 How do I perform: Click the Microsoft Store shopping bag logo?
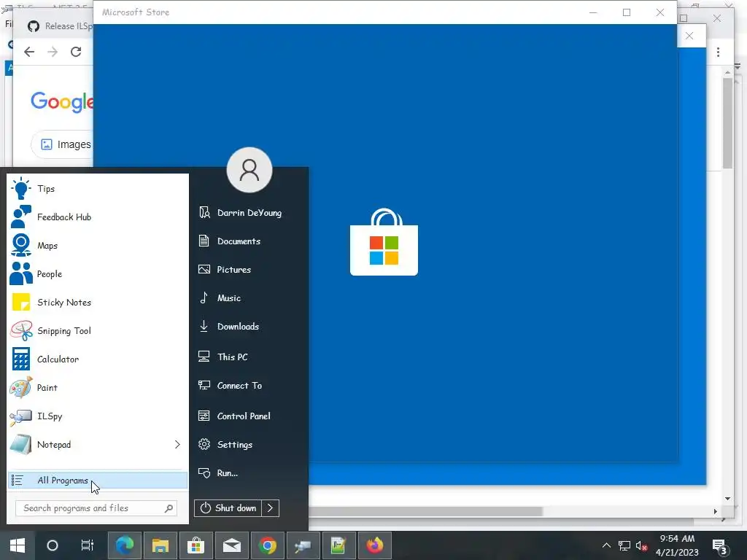[384, 242]
